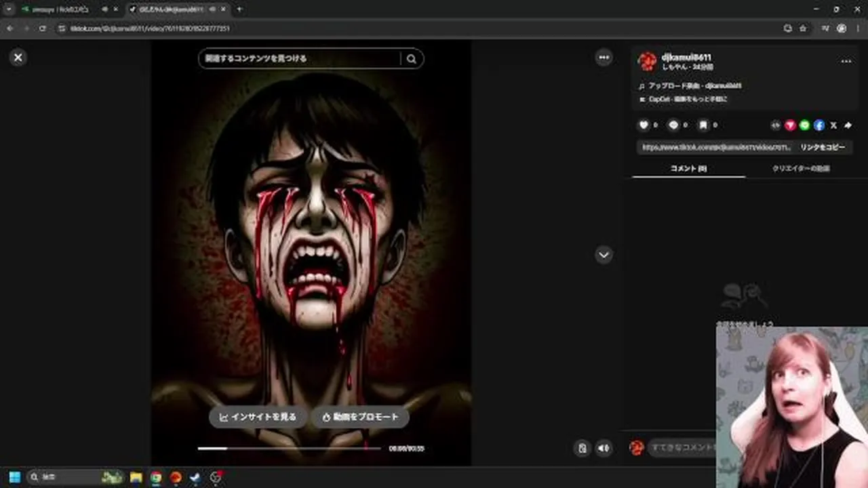The image size is (868, 488).
Task: Open more share options arrow
Action: [848, 125]
